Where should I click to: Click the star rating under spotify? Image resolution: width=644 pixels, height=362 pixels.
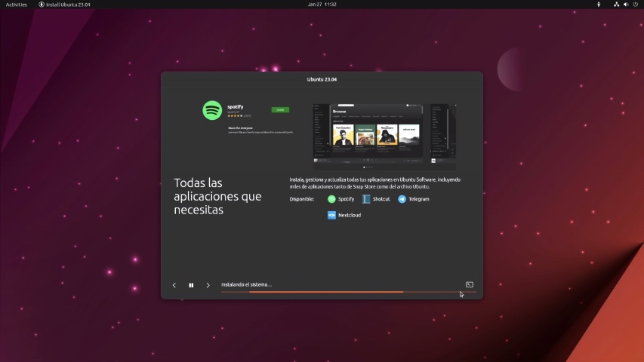tap(235, 115)
